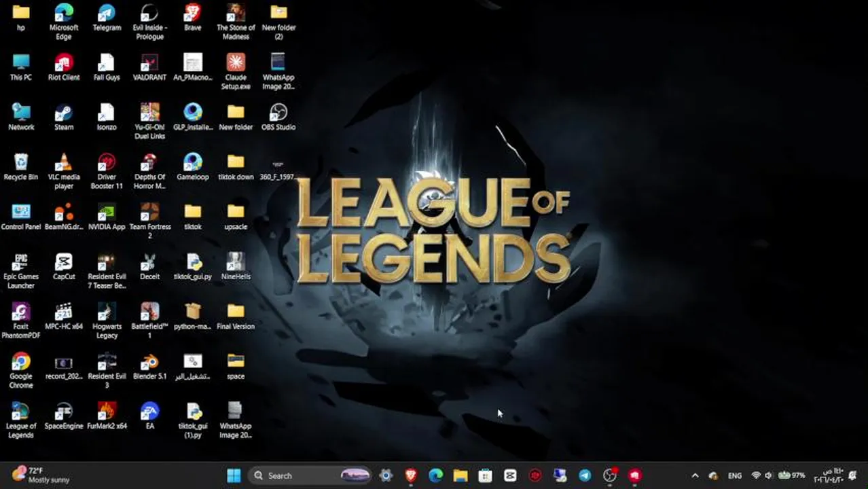
Task: Click the taskbar Search box
Action: coord(311,475)
